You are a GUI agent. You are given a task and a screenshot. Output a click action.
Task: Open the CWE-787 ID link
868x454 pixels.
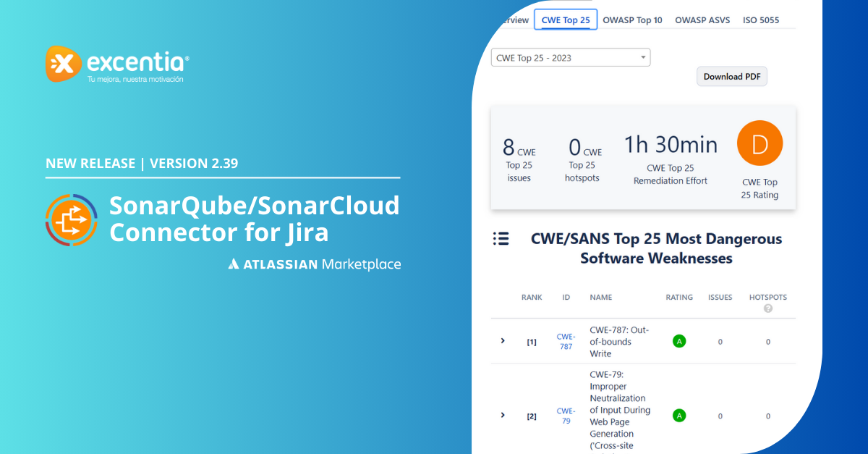[566, 342]
